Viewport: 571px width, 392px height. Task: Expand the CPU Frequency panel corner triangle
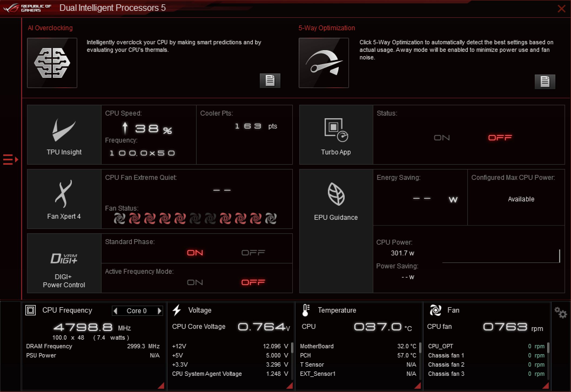[x=161, y=386]
